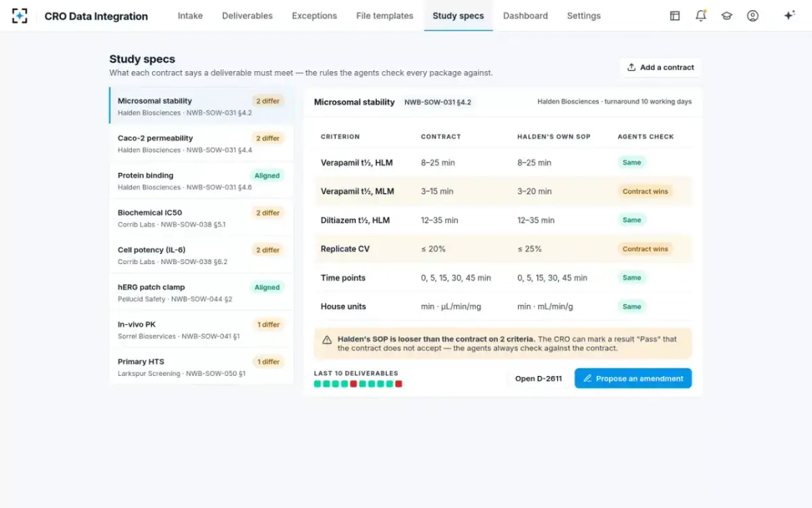Open the sparkle AI assistant icon
Viewport: 812px width, 508px height.
coord(789,16)
